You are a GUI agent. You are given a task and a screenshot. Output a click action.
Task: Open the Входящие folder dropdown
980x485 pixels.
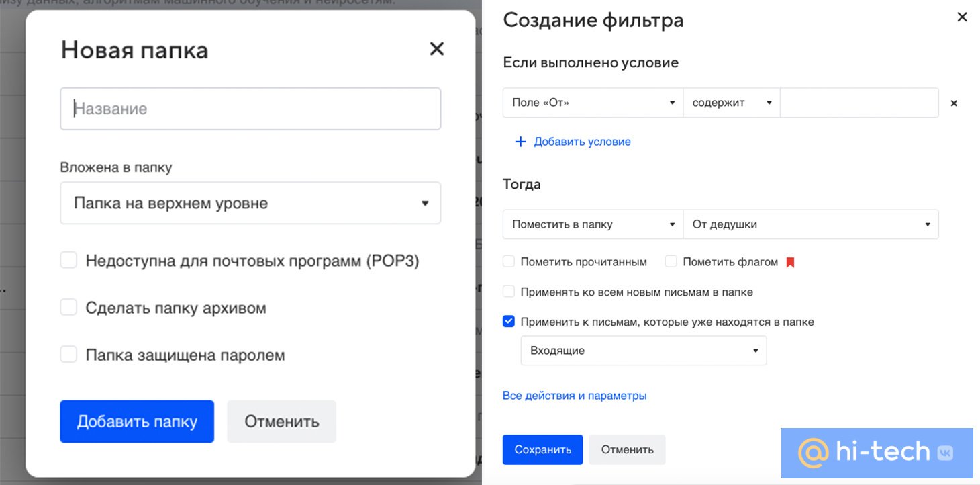coord(644,351)
